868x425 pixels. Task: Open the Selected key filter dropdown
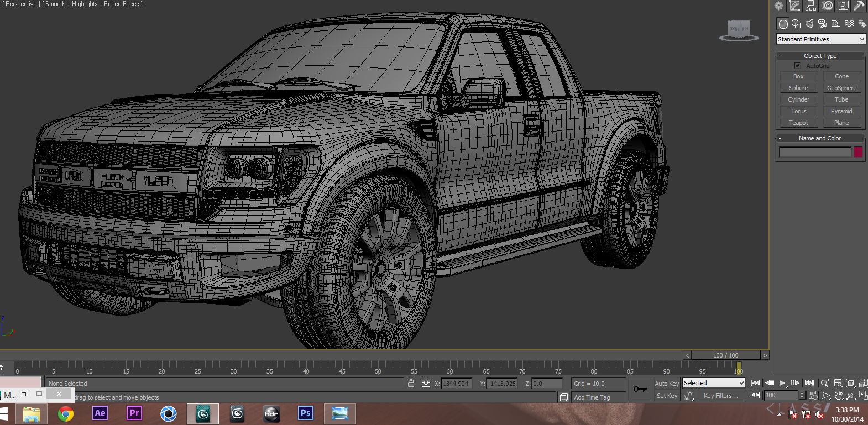tap(714, 383)
